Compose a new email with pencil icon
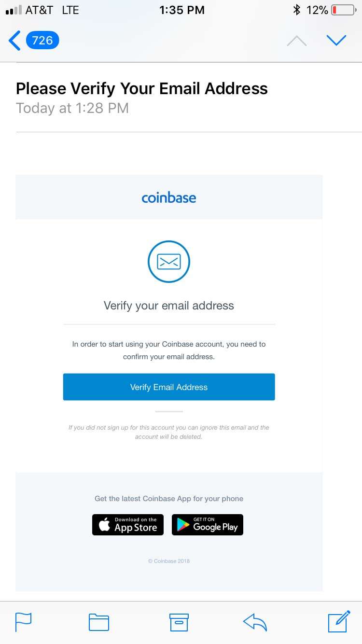This screenshot has height=644, width=362. 339,621
